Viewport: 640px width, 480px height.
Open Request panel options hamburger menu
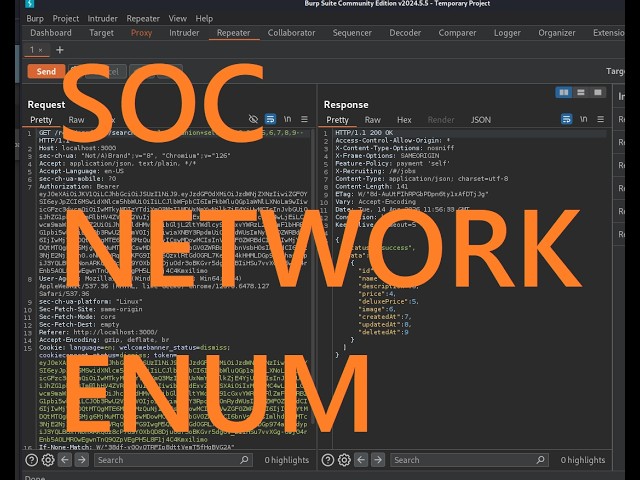click(304, 119)
